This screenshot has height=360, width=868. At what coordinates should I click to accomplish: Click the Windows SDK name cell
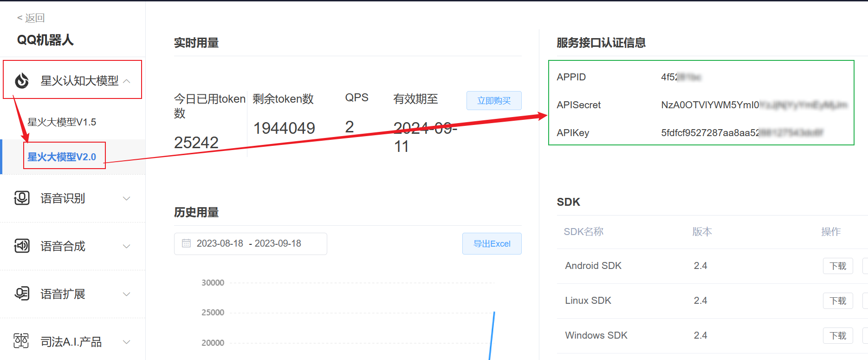tap(596, 335)
